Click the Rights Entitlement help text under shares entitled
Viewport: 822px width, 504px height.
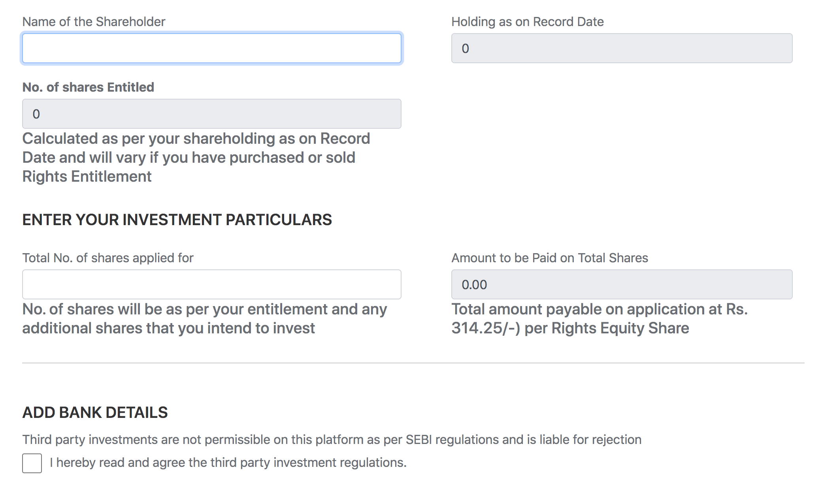196,158
